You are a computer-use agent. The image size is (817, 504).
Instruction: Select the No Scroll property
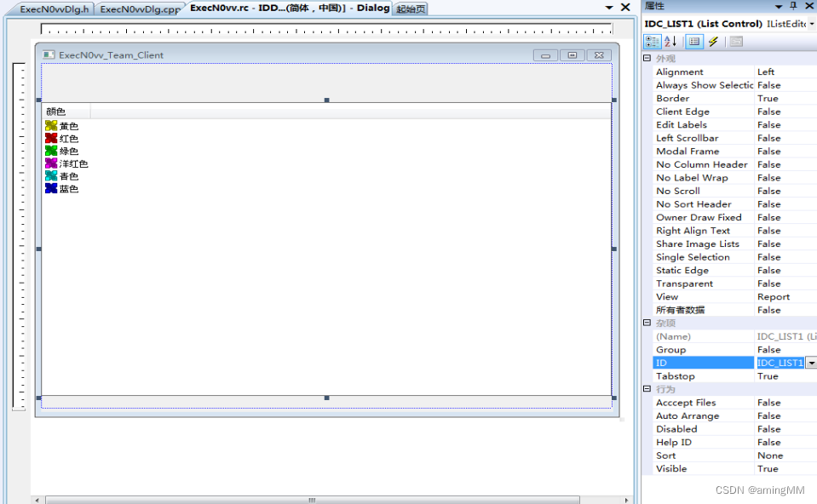pos(734,191)
